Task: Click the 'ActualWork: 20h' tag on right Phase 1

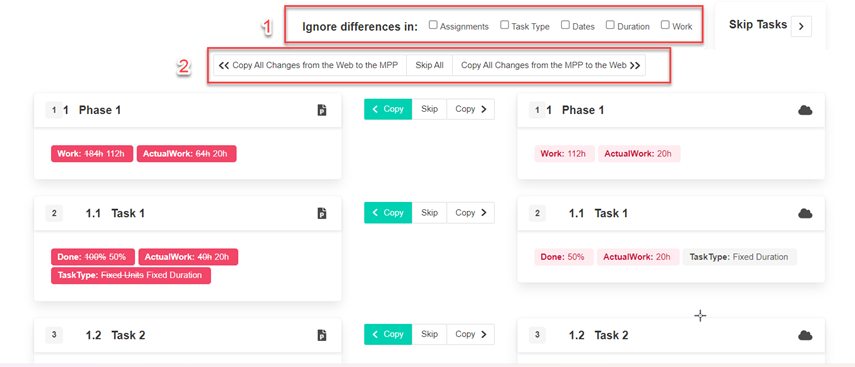Action: click(x=639, y=154)
